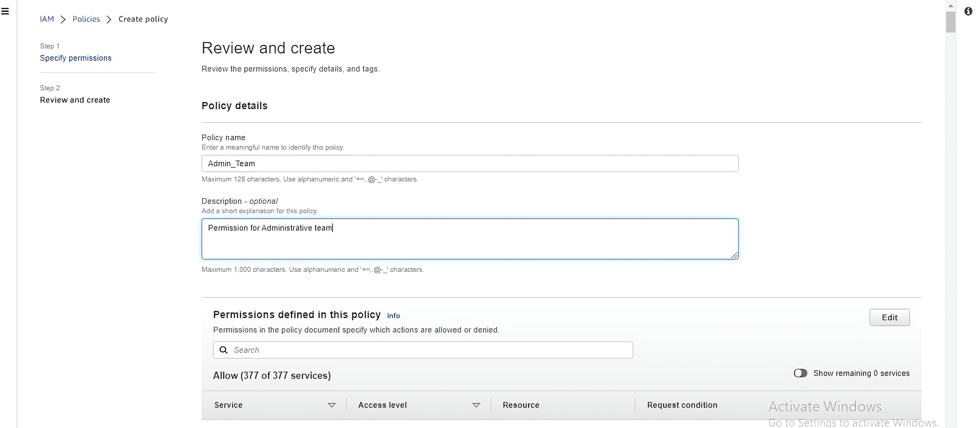Click scrollbar up arrow

(950, 6)
